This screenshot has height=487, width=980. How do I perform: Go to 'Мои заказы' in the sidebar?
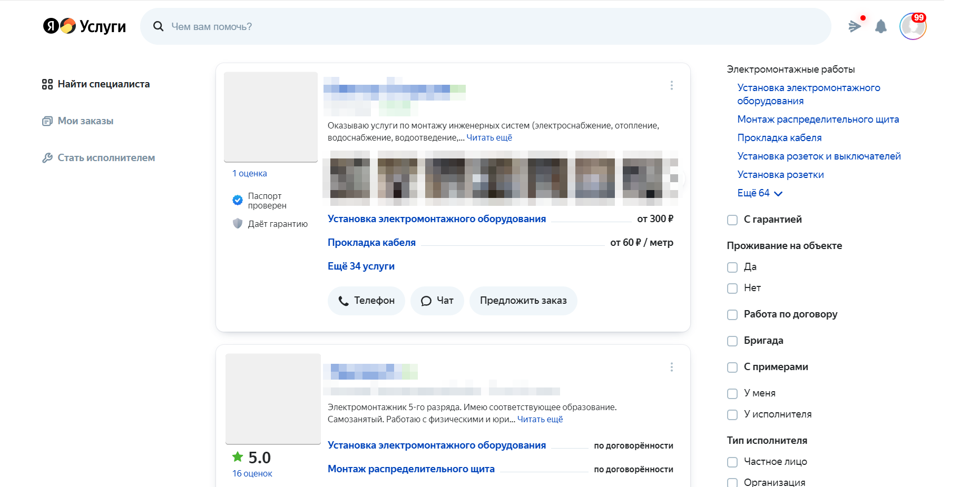pos(85,121)
